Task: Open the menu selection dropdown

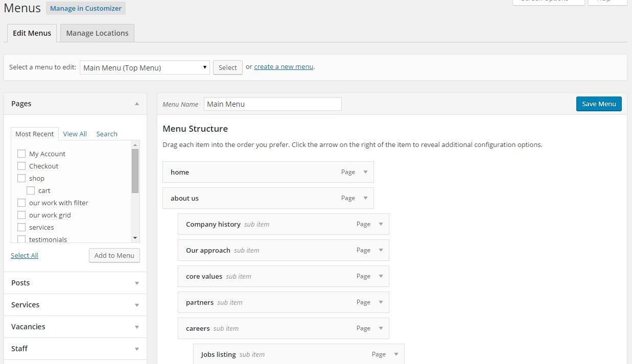Action: click(145, 67)
